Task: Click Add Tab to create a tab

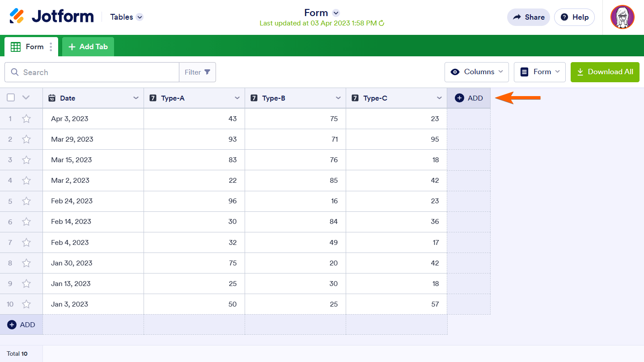Action: point(88,47)
